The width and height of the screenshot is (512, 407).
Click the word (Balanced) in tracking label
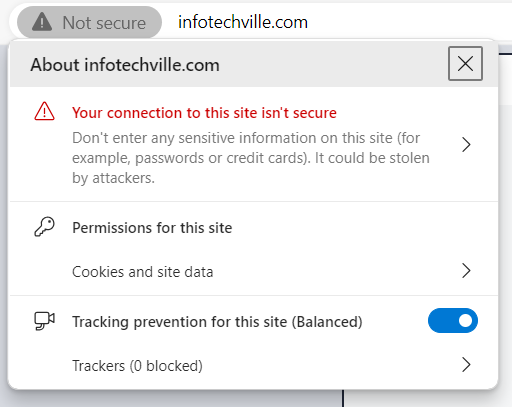pos(327,322)
